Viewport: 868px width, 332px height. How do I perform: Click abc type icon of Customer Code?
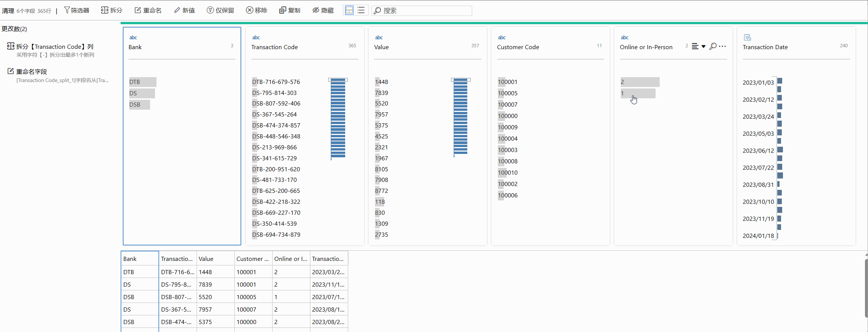click(502, 37)
